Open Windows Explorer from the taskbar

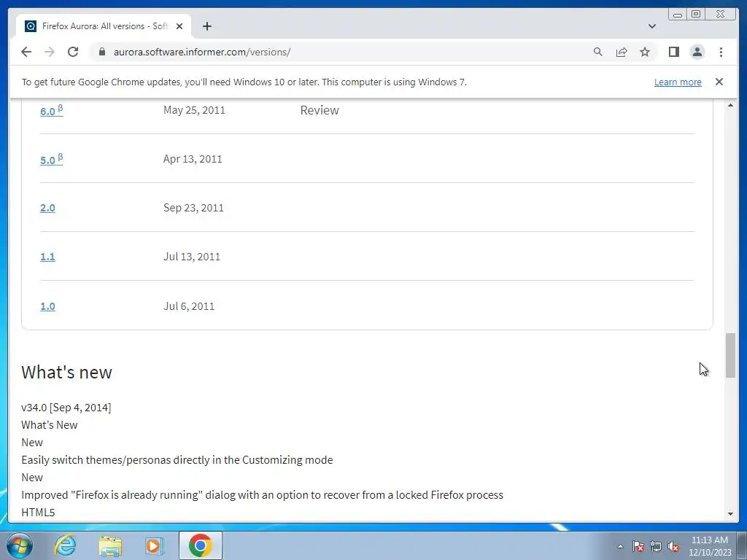110,545
